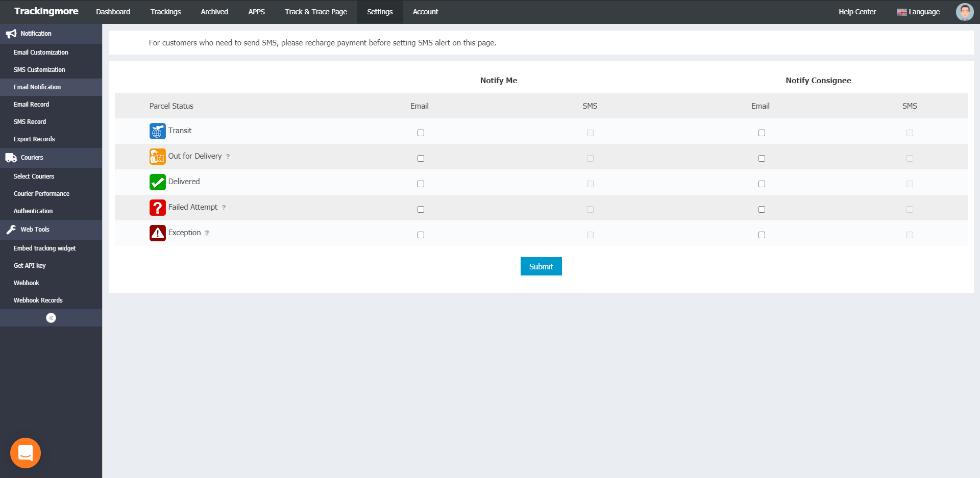The height and width of the screenshot is (478, 980).
Task: Click the help mark beside Exception
Action: click(207, 233)
